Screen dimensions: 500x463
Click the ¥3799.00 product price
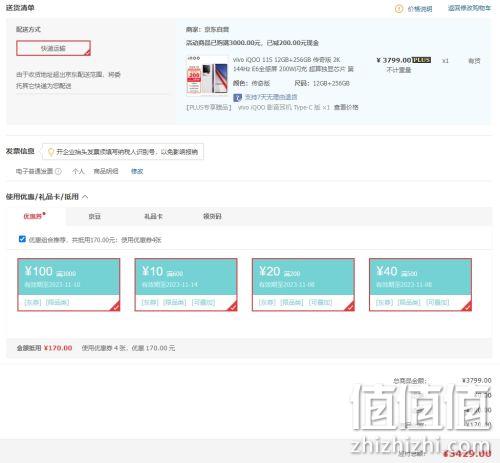(394, 60)
